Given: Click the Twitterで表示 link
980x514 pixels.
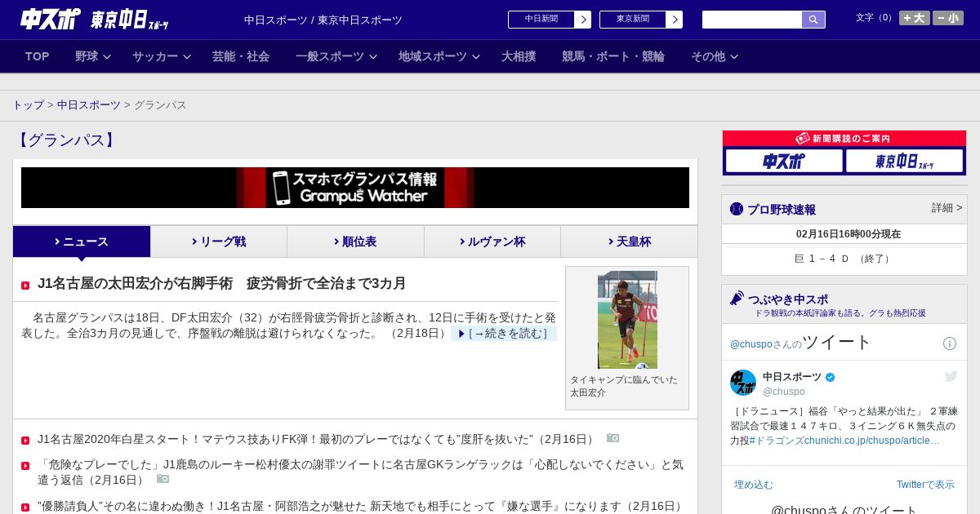Looking at the screenshot, I should click(x=925, y=485).
